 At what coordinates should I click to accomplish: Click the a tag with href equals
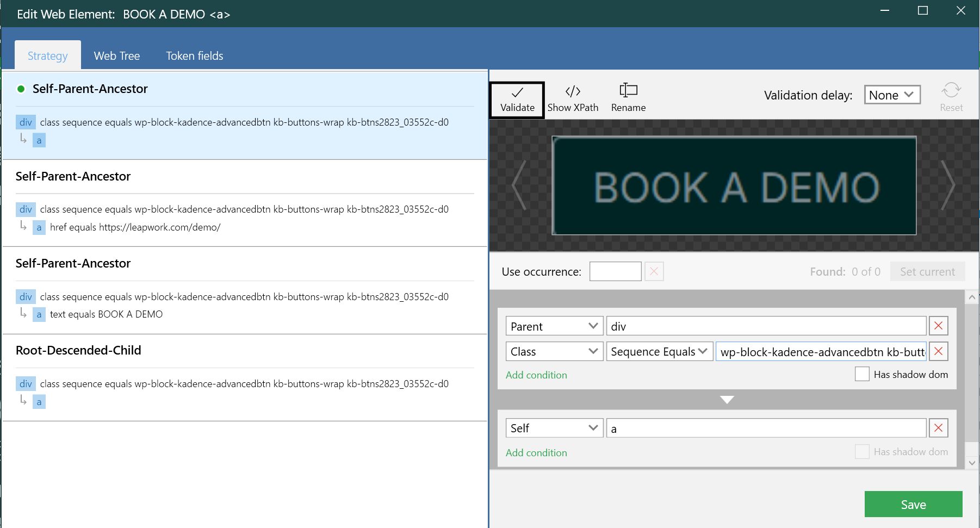pyautogui.click(x=39, y=227)
